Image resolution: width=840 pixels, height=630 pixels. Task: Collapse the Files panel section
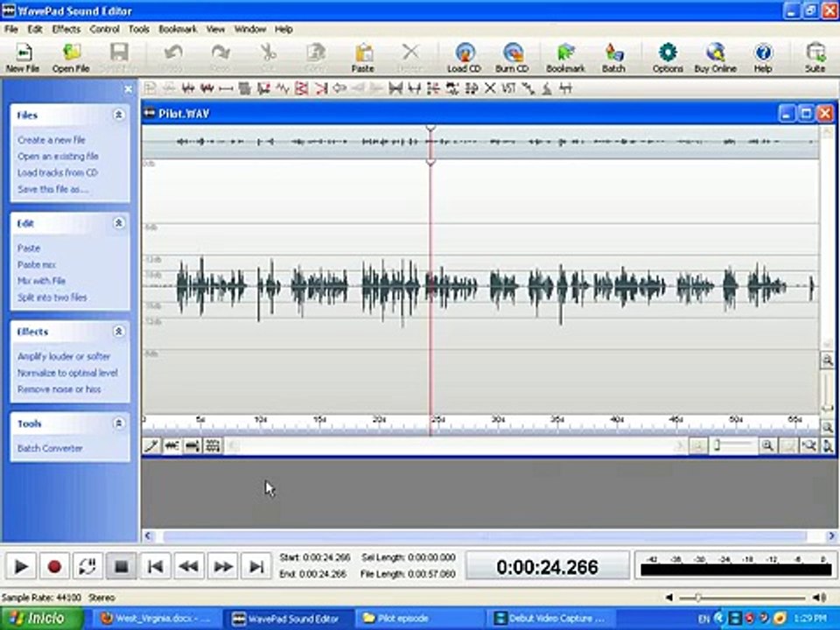click(118, 115)
